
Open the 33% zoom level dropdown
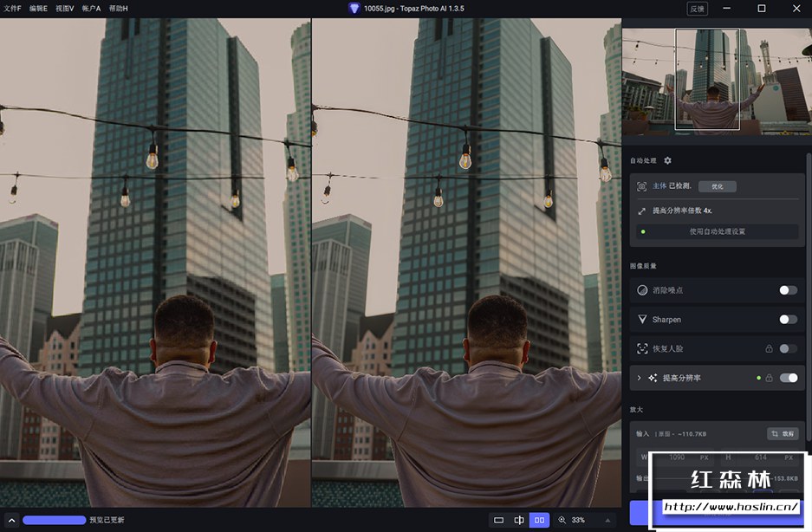(607, 520)
